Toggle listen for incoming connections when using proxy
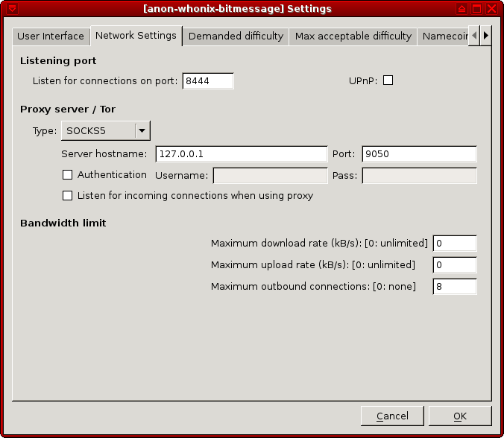504x438 pixels. coord(68,196)
